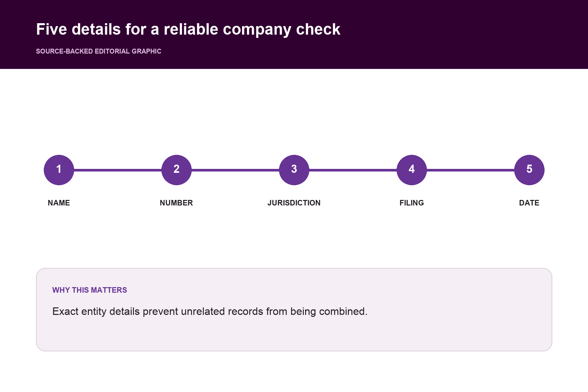The image size is (588, 392).
Task: Select the step 4 circle marker
Action: pyautogui.click(x=412, y=170)
